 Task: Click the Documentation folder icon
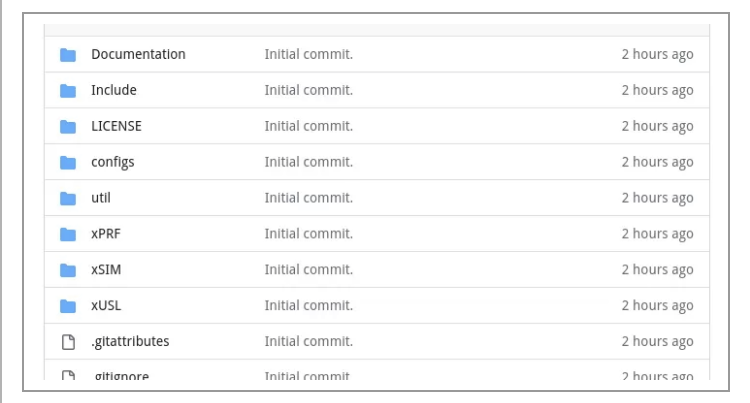pyautogui.click(x=68, y=54)
